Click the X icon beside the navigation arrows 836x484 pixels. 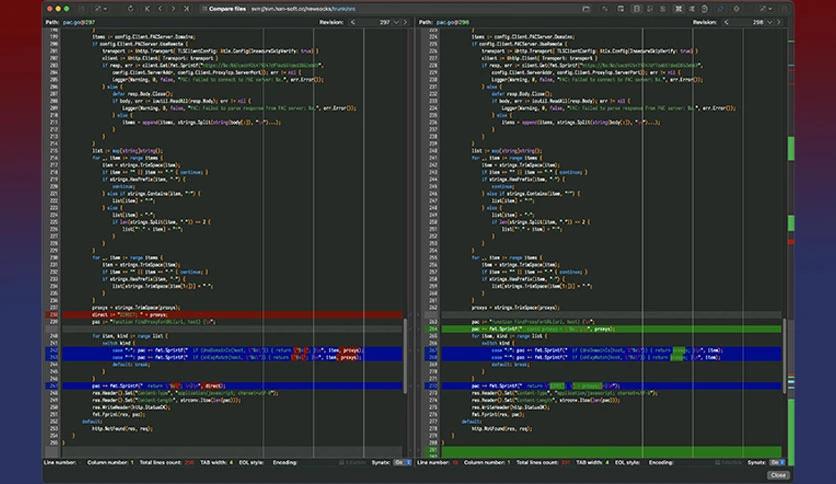pos(187,9)
